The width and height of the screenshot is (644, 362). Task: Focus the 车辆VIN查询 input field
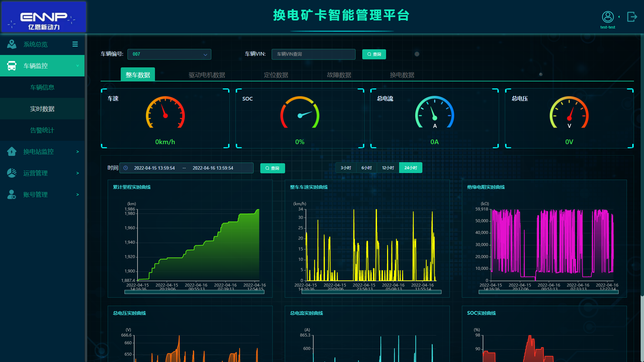pyautogui.click(x=314, y=54)
